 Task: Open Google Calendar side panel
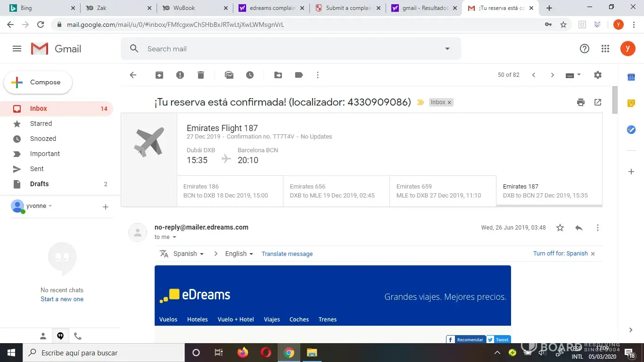(631, 77)
